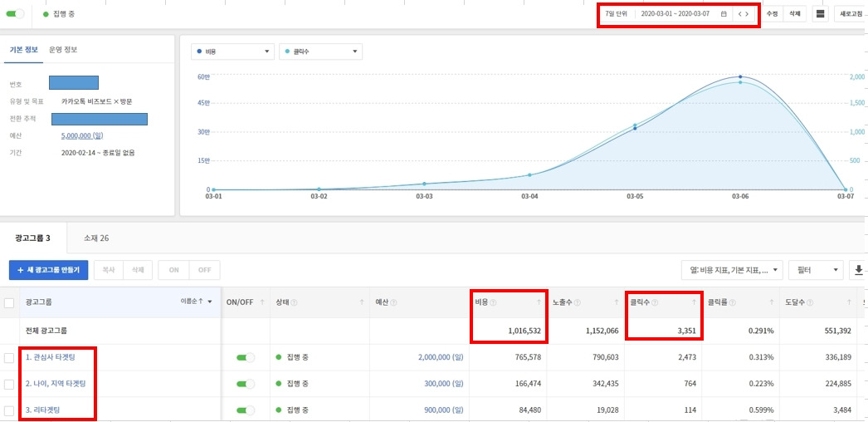The image size is (868, 422).
Task: Click + 새 광고그룹 만들기 button
Action: pyautogui.click(x=49, y=270)
